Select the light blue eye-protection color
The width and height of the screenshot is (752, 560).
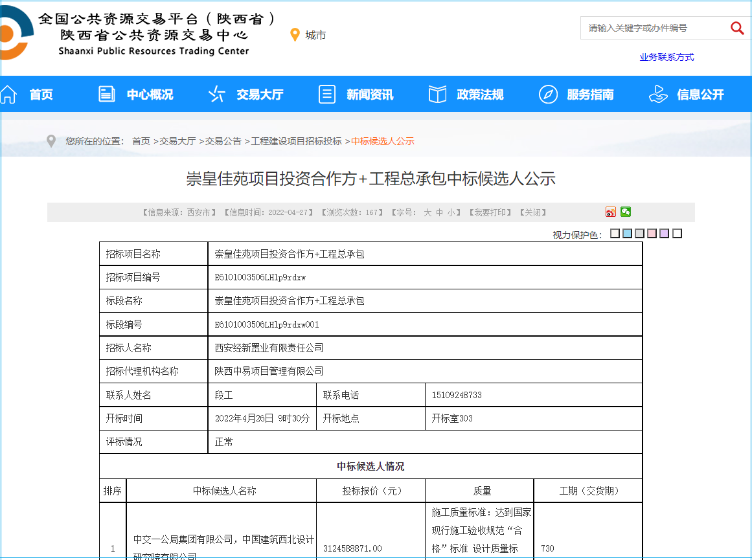click(x=627, y=234)
